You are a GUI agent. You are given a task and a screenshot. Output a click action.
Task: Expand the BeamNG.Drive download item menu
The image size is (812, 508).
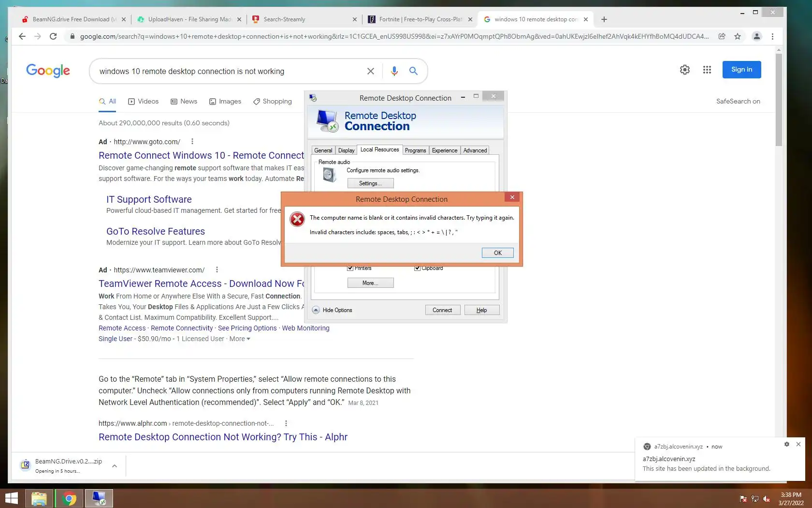click(x=115, y=466)
